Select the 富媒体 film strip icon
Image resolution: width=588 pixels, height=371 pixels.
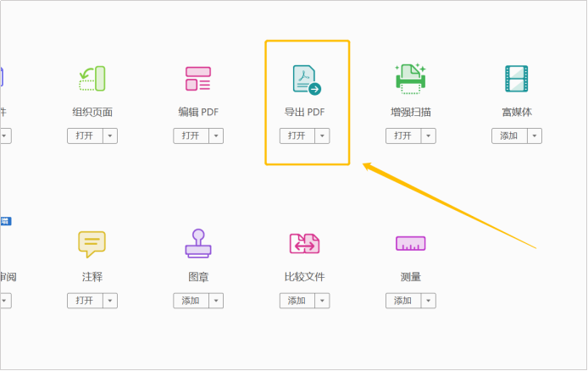tap(517, 79)
